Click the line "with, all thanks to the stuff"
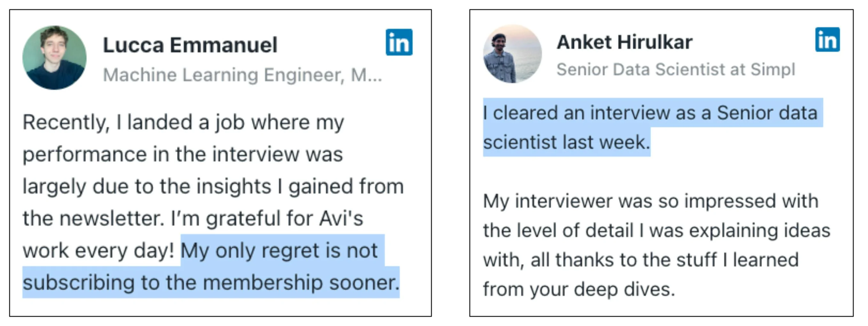The image size is (868, 326). click(x=641, y=260)
